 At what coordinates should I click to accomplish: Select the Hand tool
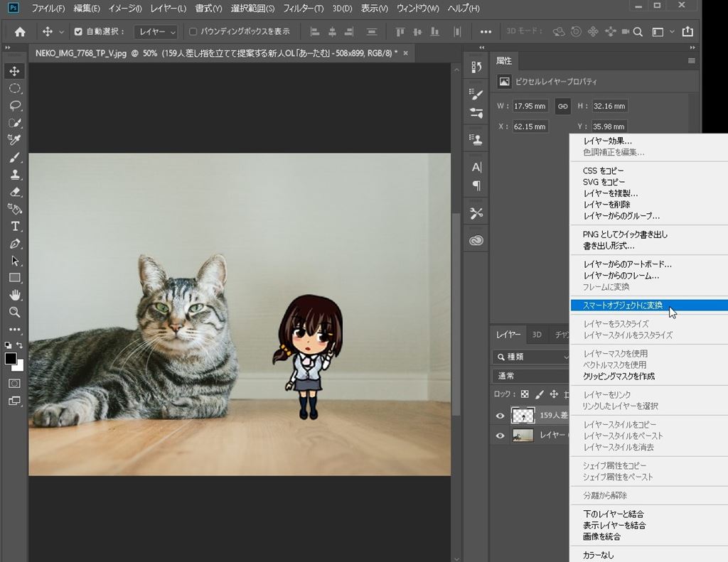coord(15,295)
